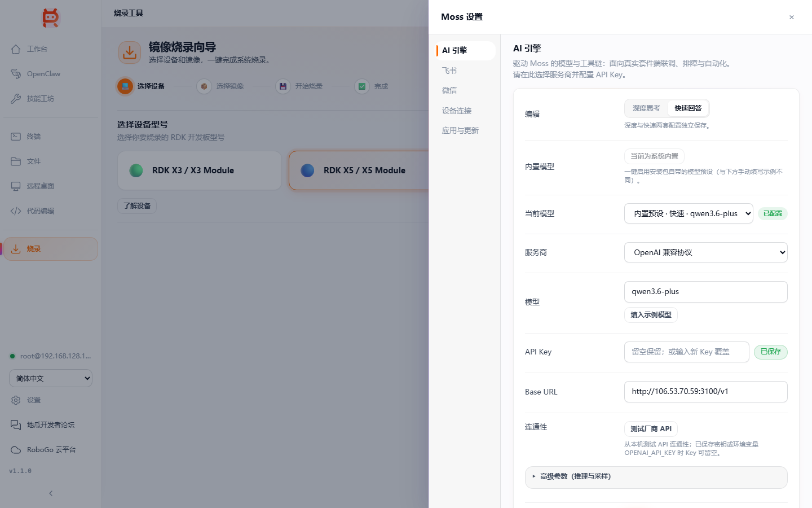Open the 远程桌面 monitor icon
Viewport: 812px width, 508px height.
pyautogui.click(x=16, y=186)
